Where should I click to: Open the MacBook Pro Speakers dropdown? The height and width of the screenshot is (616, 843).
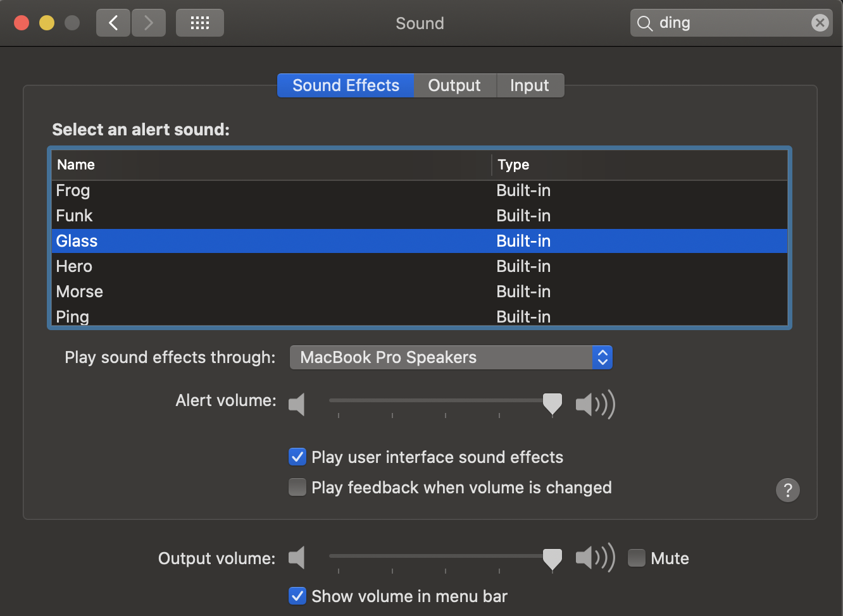[x=451, y=358]
